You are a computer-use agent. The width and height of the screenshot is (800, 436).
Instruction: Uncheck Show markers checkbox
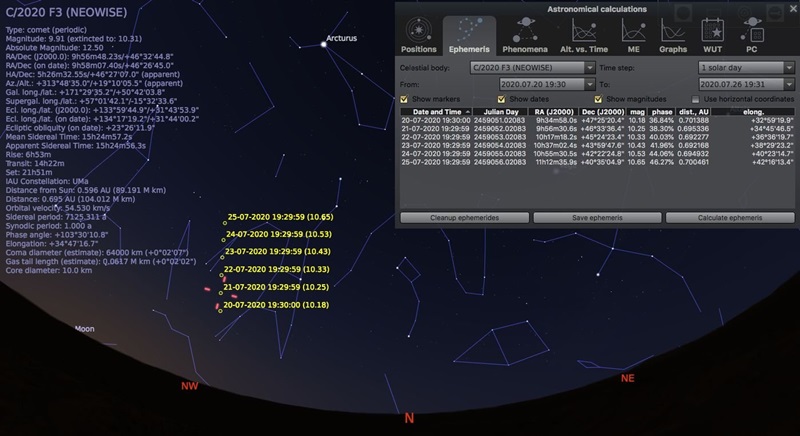point(405,100)
